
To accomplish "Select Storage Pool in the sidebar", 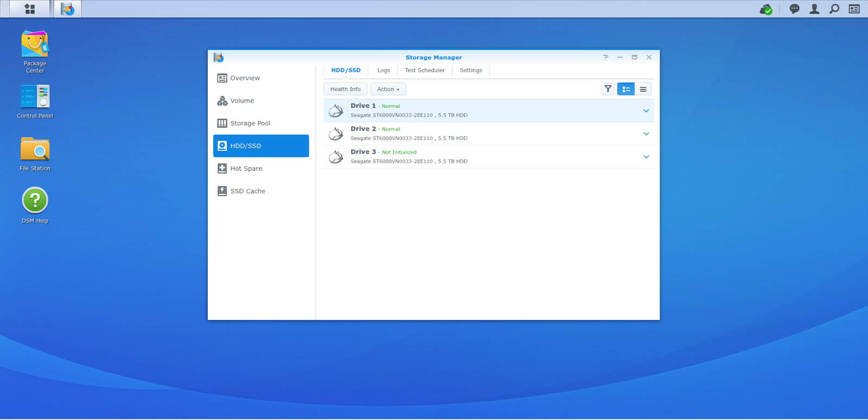I will pyautogui.click(x=261, y=123).
